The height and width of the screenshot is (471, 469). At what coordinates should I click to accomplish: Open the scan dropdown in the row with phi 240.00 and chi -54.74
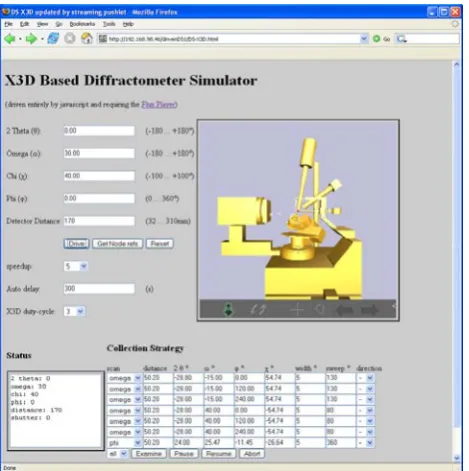(124, 432)
